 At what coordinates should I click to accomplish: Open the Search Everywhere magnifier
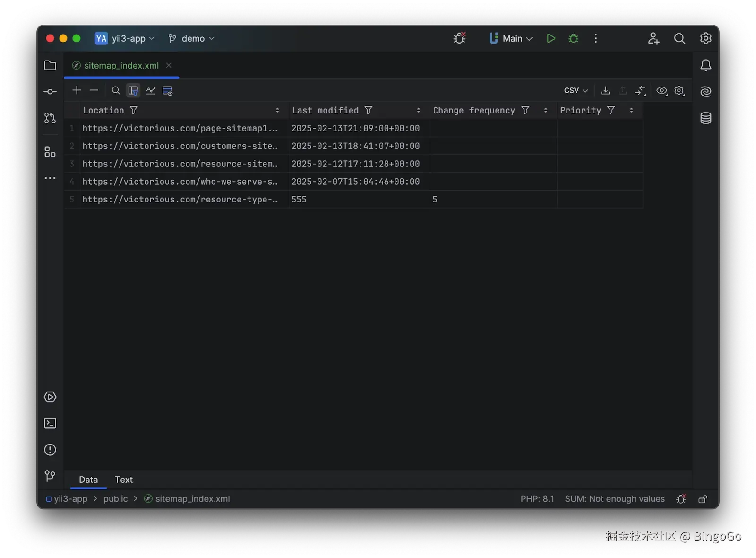coord(679,38)
